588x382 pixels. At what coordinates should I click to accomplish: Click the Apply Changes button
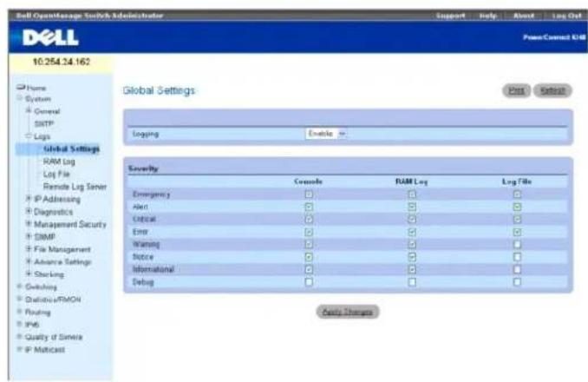(x=348, y=312)
